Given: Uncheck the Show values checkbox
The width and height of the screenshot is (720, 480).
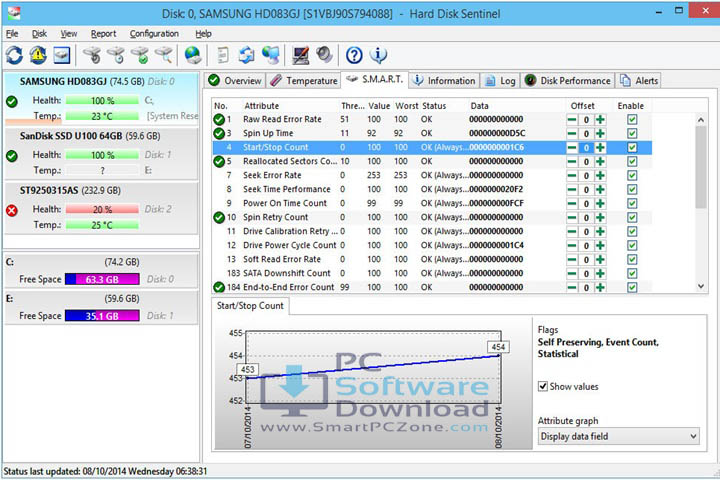Looking at the screenshot, I should [x=543, y=386].
